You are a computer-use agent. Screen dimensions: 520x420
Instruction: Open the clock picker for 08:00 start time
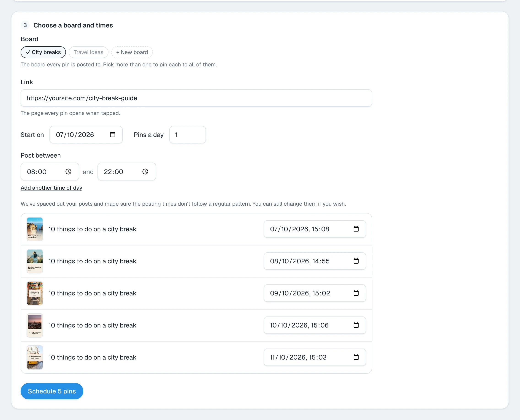[x=68, y=172]
